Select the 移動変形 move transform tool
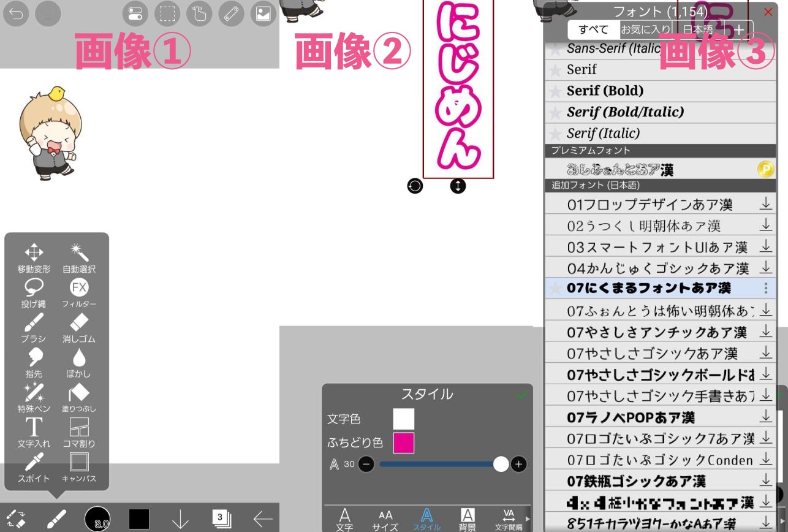The width and height of the screenshot is (788, 532). (x=34, y=258)
